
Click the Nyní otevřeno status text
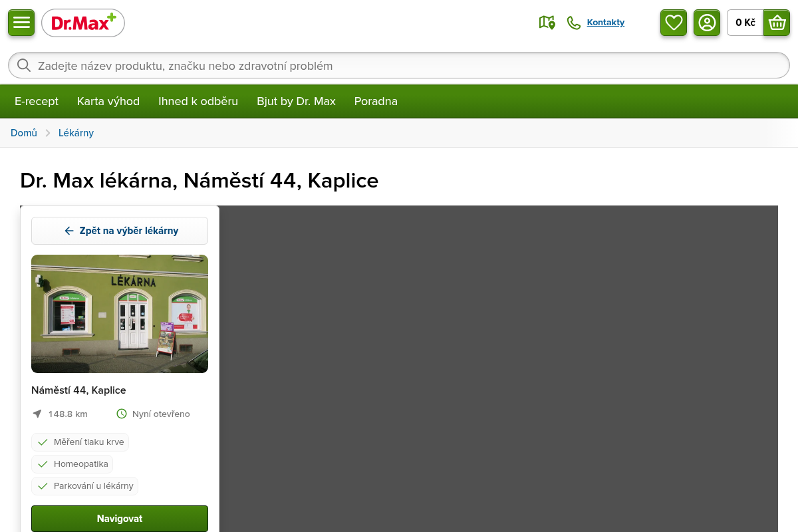click(x=161, y=414)
